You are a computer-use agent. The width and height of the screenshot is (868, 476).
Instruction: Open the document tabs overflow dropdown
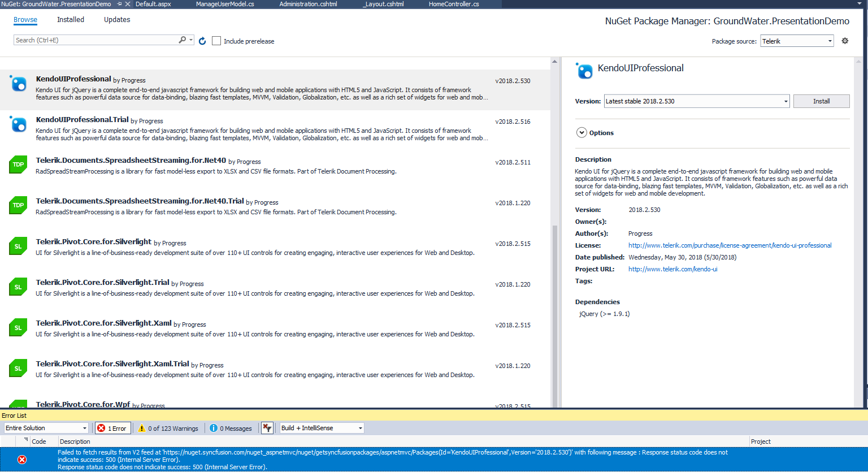[860, 4]
